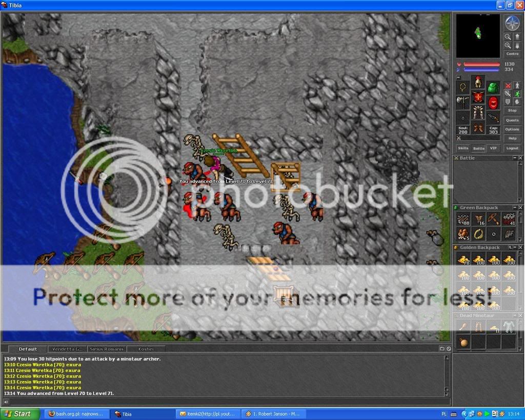525x420 pixels.
Task: Open the Vendetta G... chat tab
Action: tap(67, 349)
